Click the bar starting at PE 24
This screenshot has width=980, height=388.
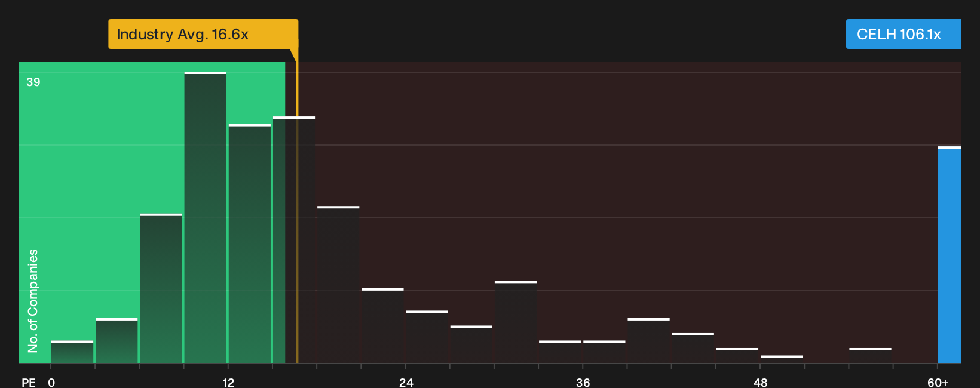point(427,337)
